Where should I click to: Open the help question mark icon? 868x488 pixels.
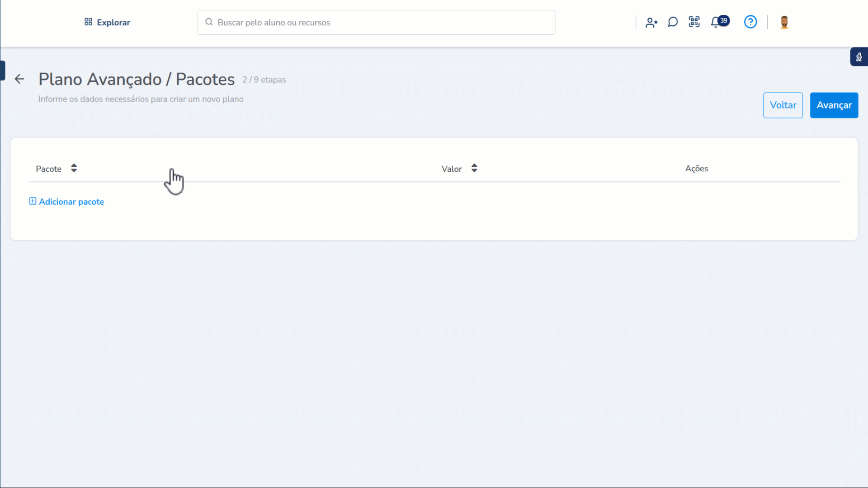point(750,22)
